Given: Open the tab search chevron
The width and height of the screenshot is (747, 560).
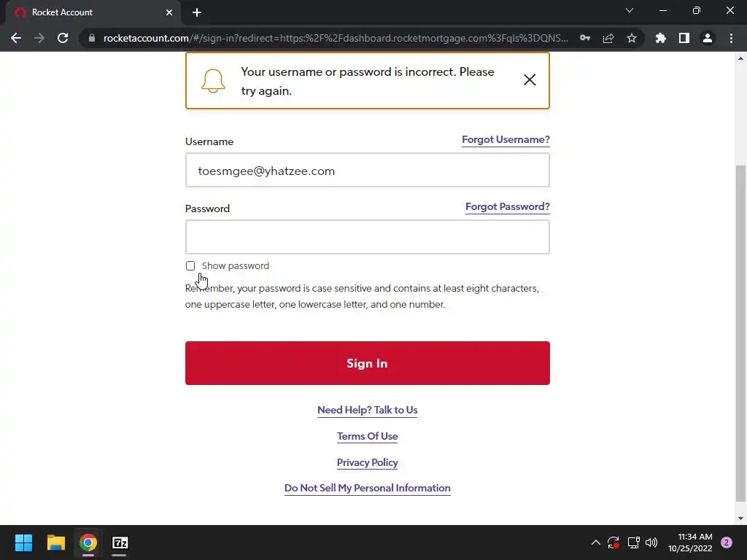Looking at the screenshot, I should [630, 10].
